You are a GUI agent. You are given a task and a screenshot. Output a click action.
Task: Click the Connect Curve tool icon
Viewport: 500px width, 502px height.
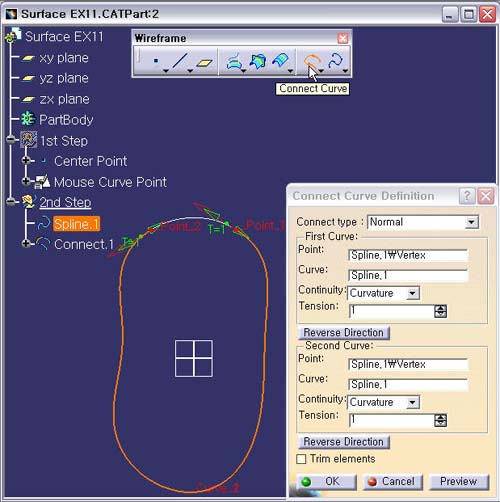pyautogui.click(x=311, y=62)
